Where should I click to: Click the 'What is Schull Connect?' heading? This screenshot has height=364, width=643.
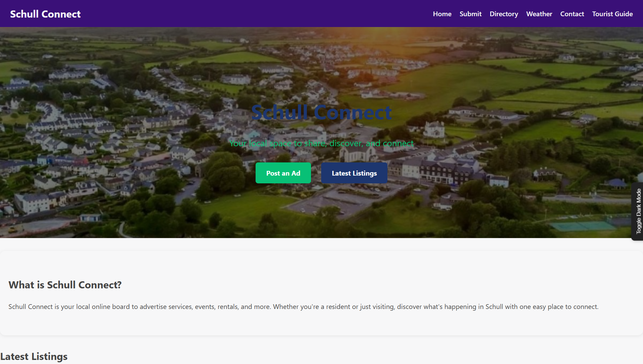click(65, 285)
